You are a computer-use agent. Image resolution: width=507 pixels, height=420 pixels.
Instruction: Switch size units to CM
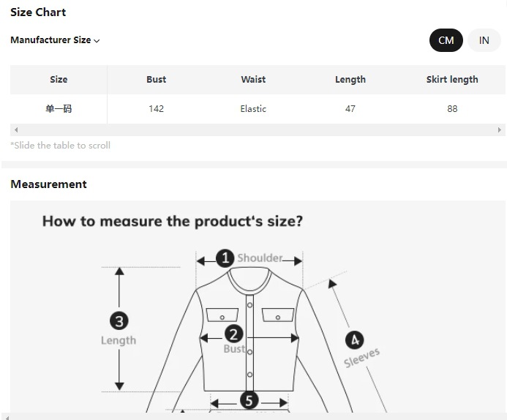point(446,40)
